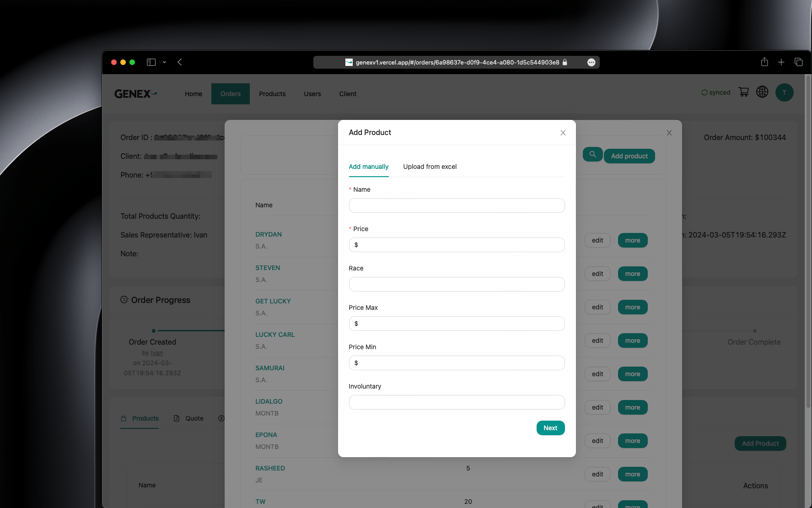Click the user avatar T
This screenshot has width=812, height=508.
click(784, 92)
